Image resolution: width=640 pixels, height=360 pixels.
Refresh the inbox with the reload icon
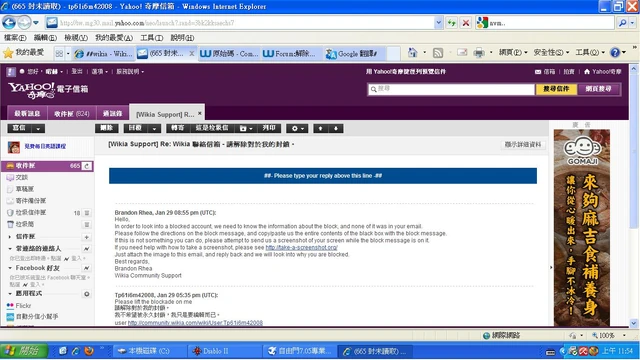coord(87,166)
